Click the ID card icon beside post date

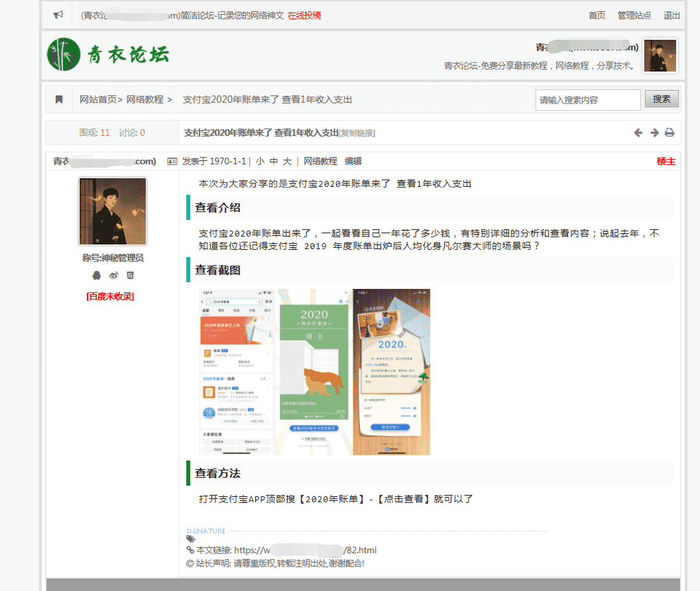click(x=172, y=161)
